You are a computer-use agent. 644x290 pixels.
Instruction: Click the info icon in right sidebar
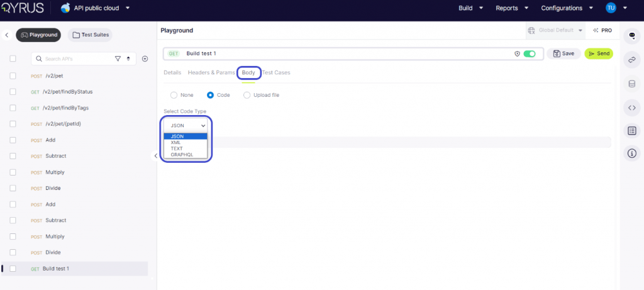coord(632,153)
